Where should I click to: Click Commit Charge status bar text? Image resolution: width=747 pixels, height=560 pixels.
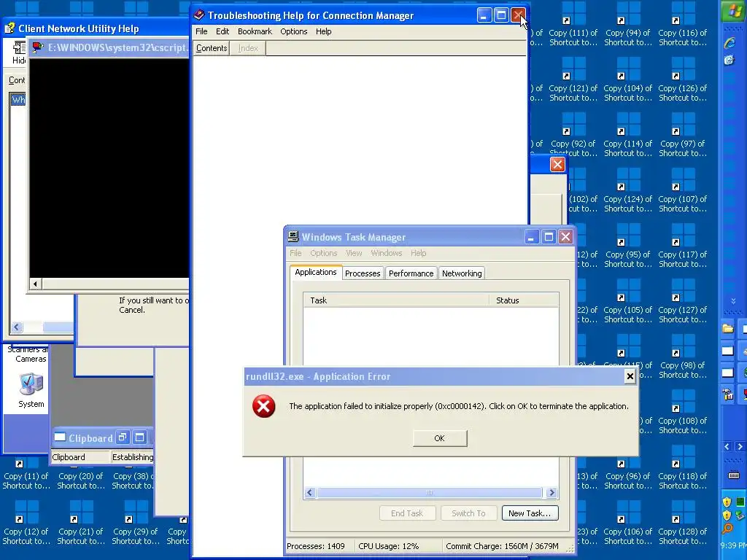click(502, 546)
